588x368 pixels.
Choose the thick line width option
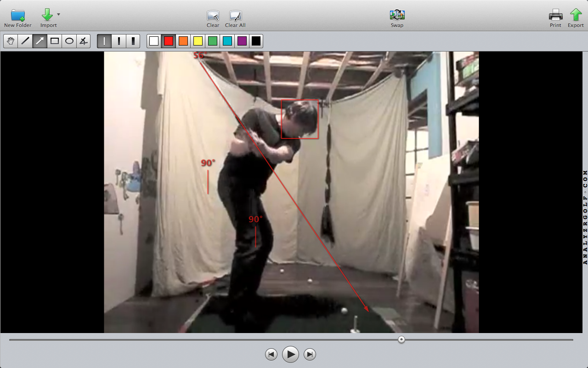133,41
